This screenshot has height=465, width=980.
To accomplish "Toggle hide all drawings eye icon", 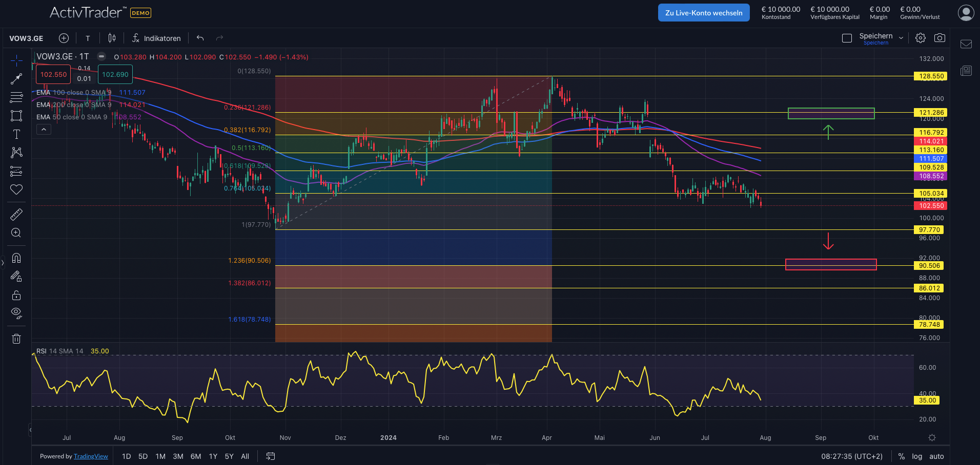I will [16, 313].
